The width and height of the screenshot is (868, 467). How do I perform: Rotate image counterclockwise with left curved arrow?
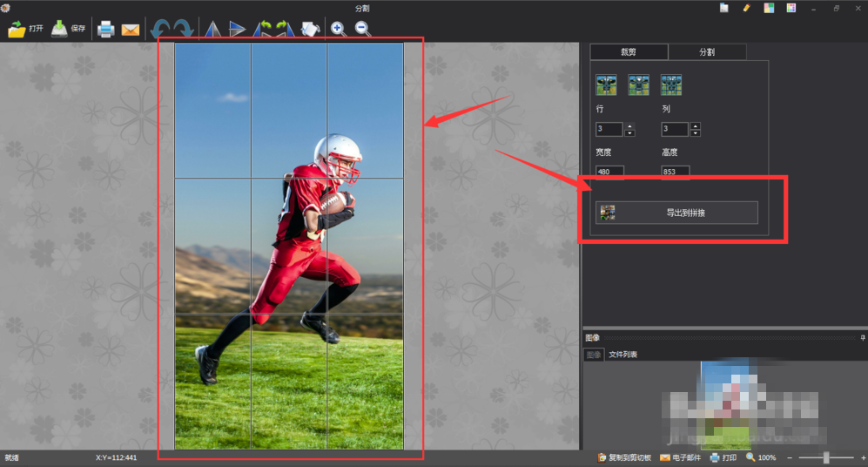point(160,29)
